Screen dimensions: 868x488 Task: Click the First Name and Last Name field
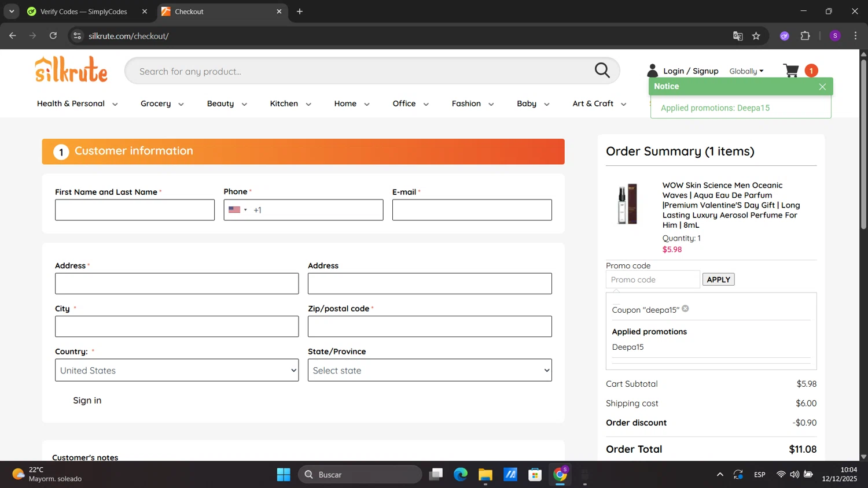(x=135, y=210)
